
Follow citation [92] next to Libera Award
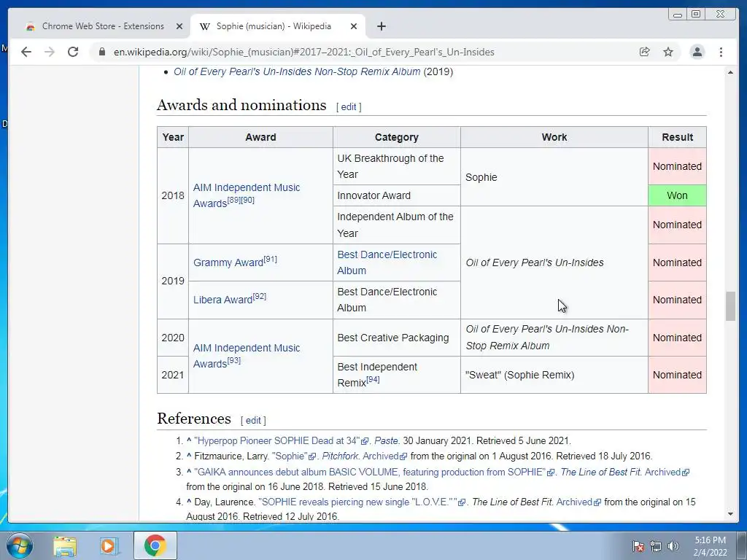tap(260, 296)
